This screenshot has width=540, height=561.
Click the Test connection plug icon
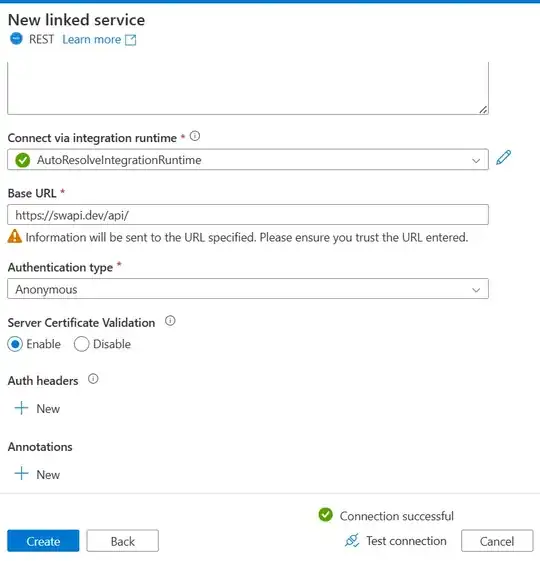[x=352, y=541]
